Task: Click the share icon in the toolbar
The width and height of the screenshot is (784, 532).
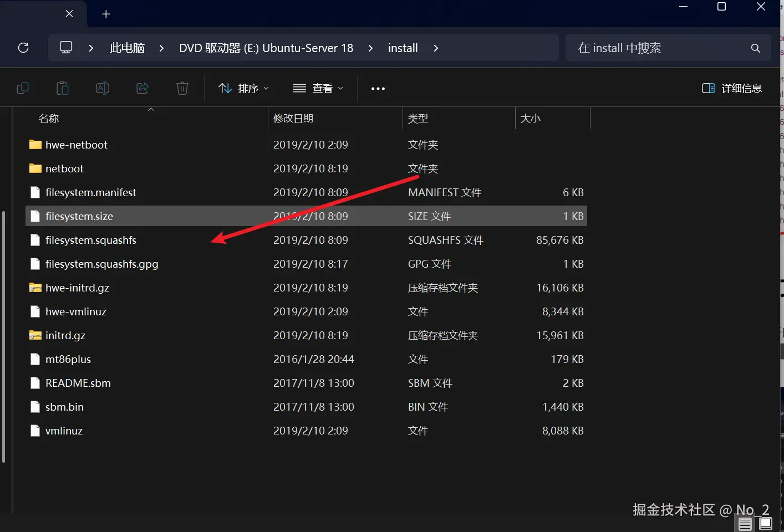Action: click(142, 88)
